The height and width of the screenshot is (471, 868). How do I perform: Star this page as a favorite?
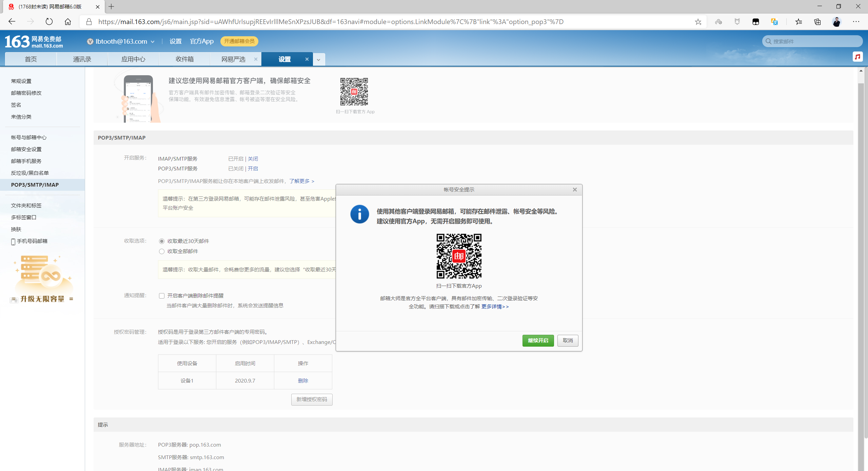pos(698,22)
